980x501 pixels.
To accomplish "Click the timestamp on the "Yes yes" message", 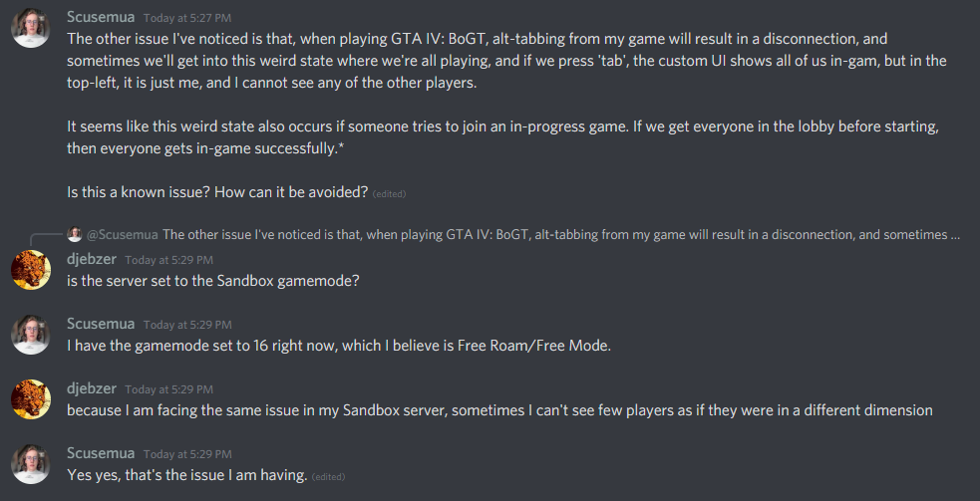I will click(x=187, y=454).
